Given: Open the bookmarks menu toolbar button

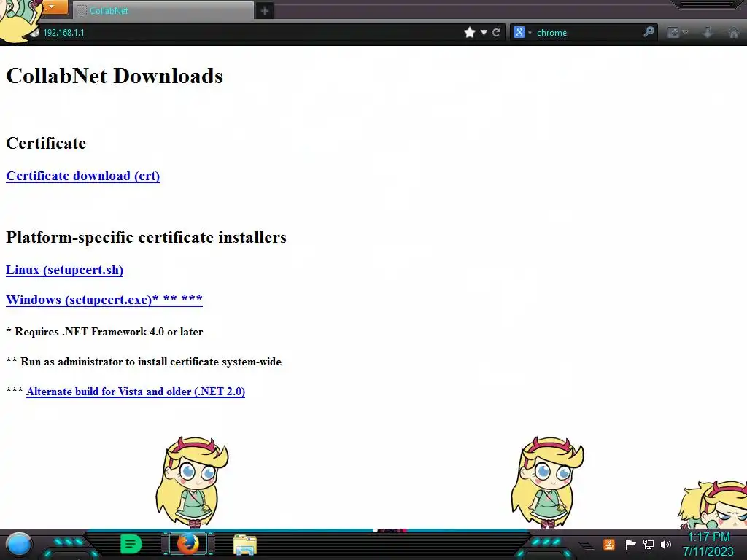Looking at the screenshot, I should coord(678,32).
